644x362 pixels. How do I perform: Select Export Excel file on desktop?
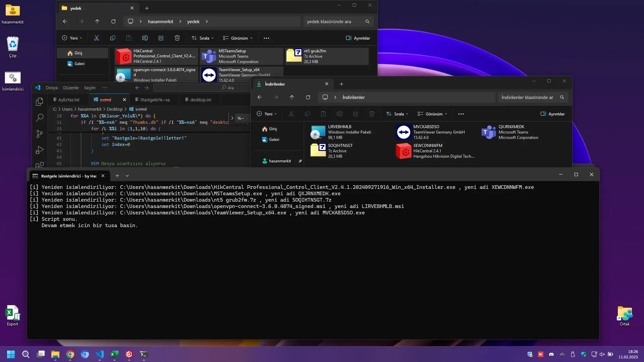click(13, 316)
